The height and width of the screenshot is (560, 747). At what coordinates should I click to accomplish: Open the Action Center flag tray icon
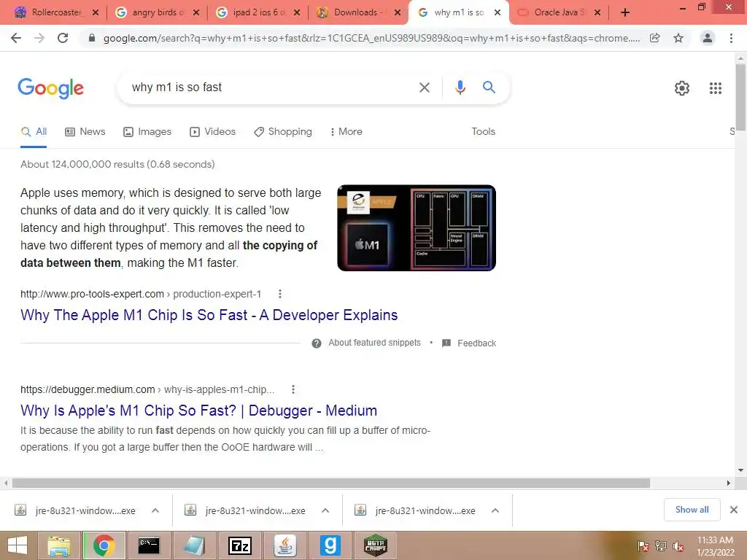pos(643,546)
